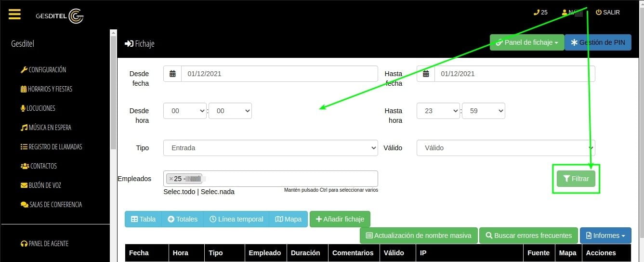
Task: Go to Registro de llamadas
Action: tap(51, 147)
